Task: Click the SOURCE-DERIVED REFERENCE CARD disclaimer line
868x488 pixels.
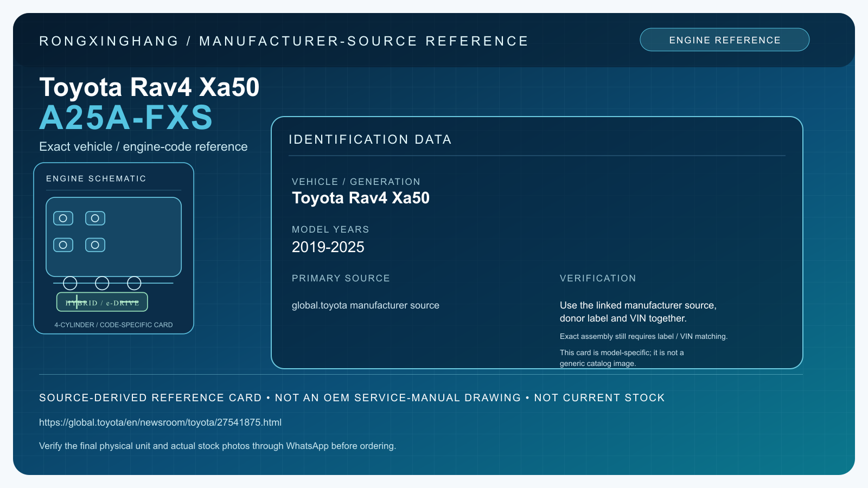Action: 352,397
